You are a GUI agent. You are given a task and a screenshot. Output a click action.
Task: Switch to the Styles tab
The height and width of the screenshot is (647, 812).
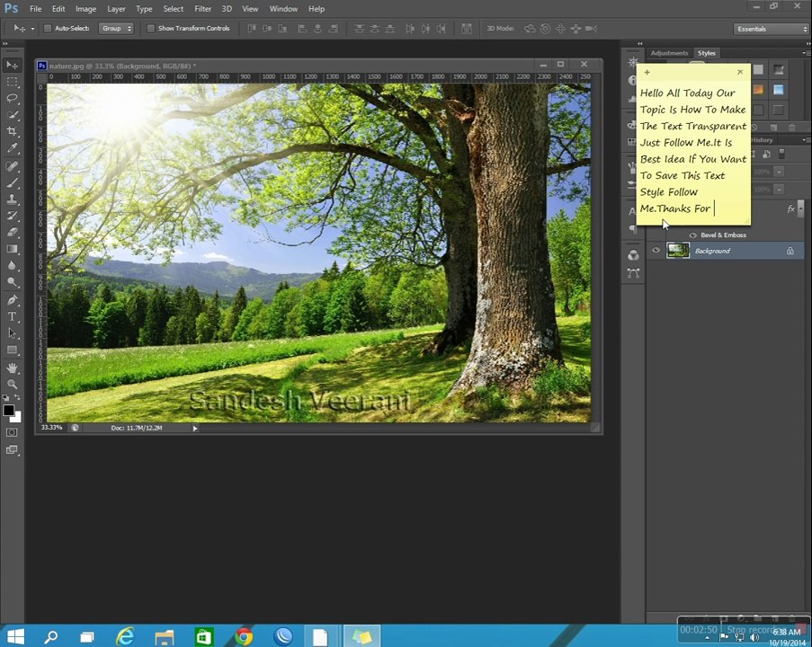[x=707, y=53]
